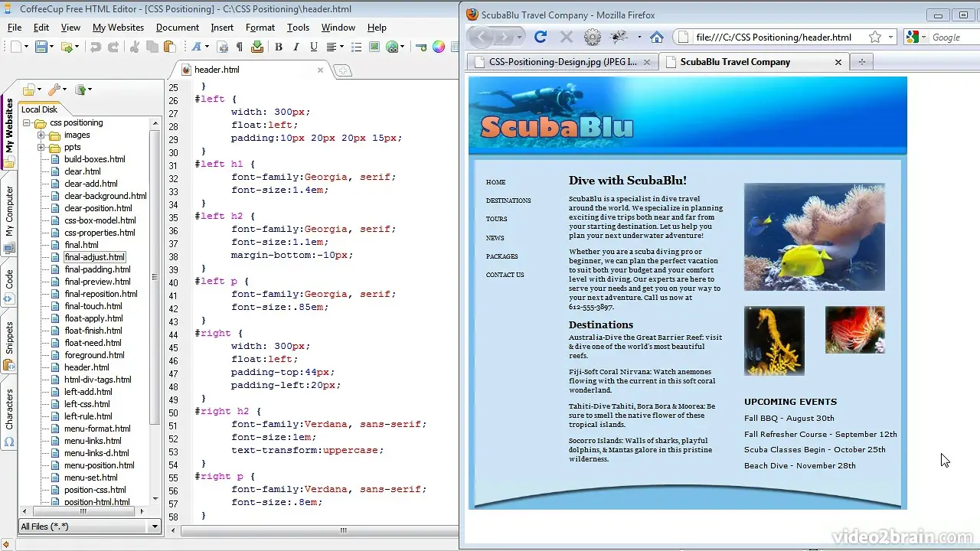Expand the images folder in file tree
980x551 pixels.
point(41,135)
